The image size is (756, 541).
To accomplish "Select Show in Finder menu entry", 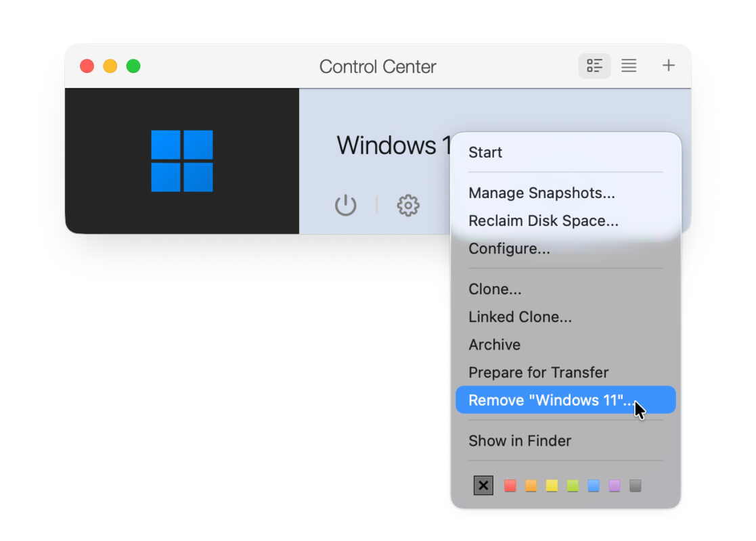I will [x=520, y=441].
